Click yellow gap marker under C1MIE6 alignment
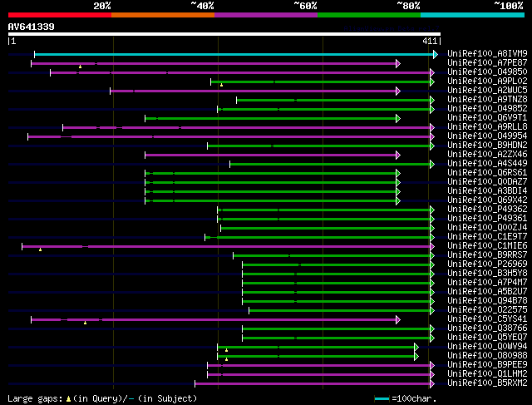This screenshot has width=532, height=405. pyautogui.click(x=41, y=249)
